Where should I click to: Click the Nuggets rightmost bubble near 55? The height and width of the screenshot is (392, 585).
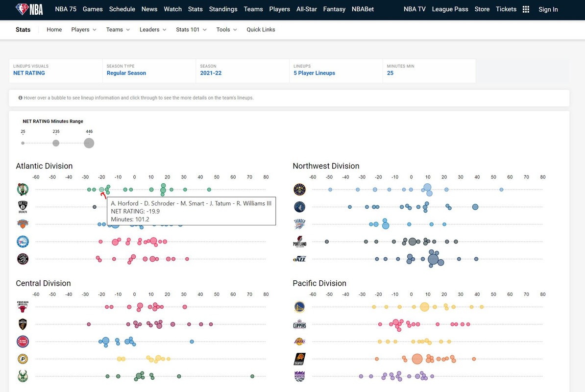tap(501, 190)
